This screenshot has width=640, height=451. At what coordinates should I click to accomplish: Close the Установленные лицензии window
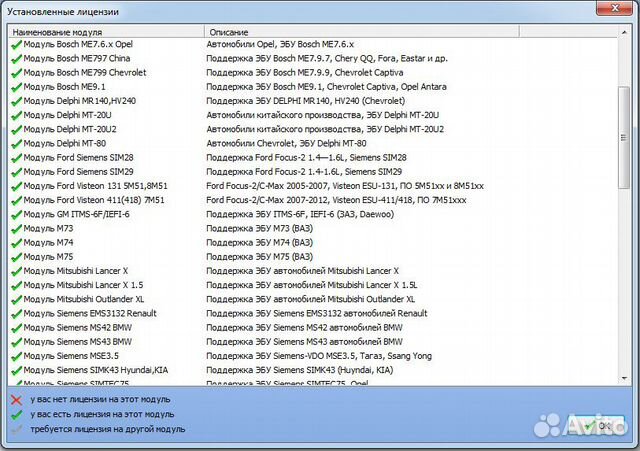[615, 8]
